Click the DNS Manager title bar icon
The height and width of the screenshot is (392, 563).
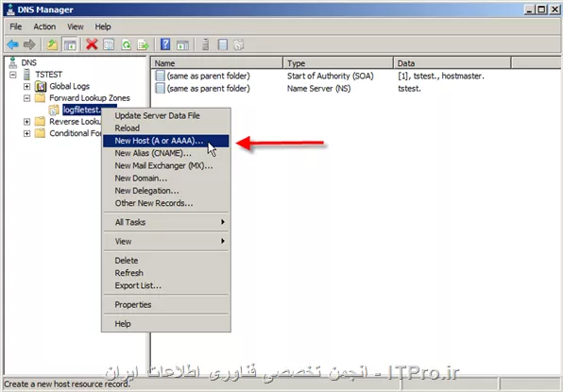click(10, 9)
